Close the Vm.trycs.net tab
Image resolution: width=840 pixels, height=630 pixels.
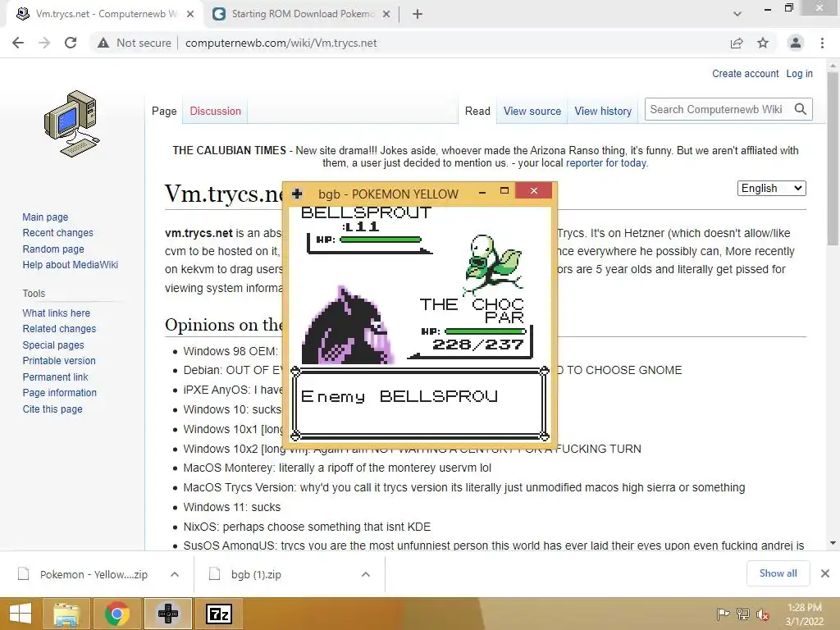[x=190, y=14]
